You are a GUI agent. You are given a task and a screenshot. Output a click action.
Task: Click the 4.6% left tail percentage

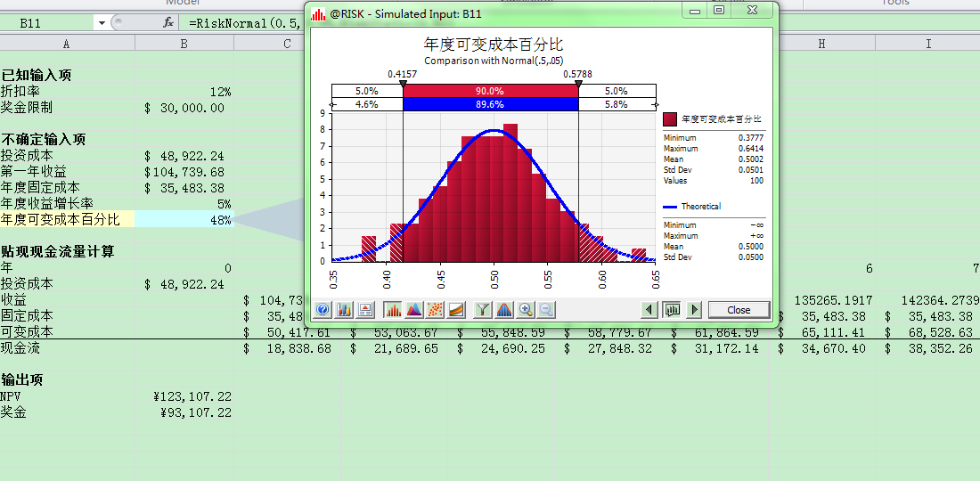click(367, 104)
